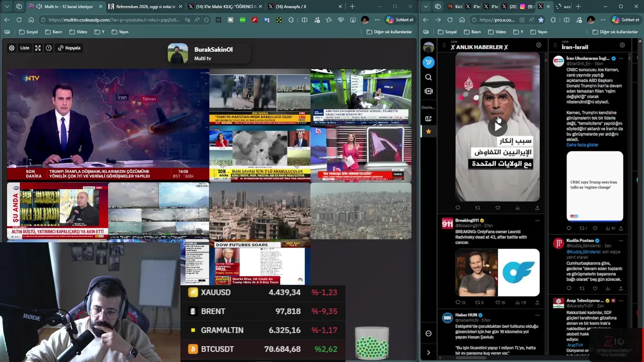Reload page in right browser window
644x362 pixels.
coord(450,20)
